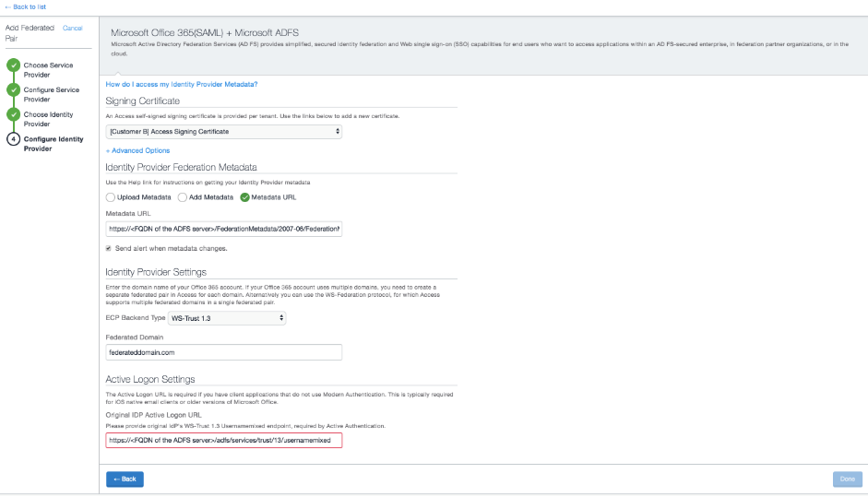Viewport: 868px width, 497px height.
Task: Click the Active Logon Settings heading
Action: tap(150, 379)
